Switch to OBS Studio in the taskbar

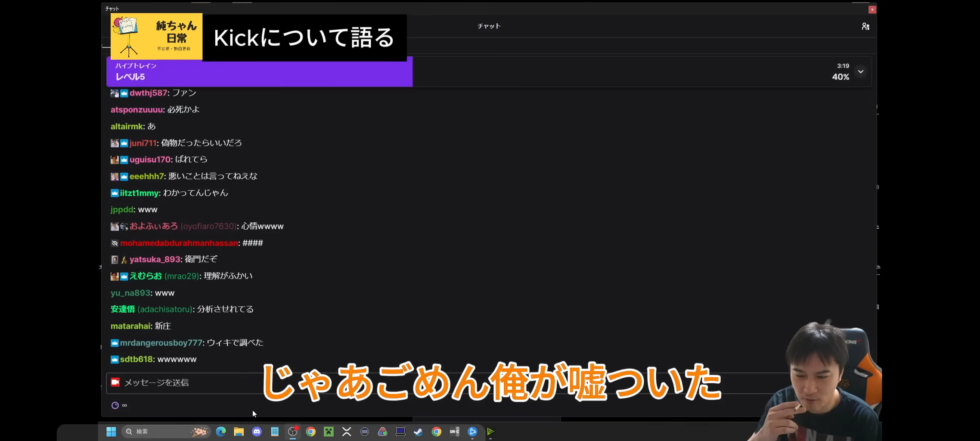[x=293, y=432]
